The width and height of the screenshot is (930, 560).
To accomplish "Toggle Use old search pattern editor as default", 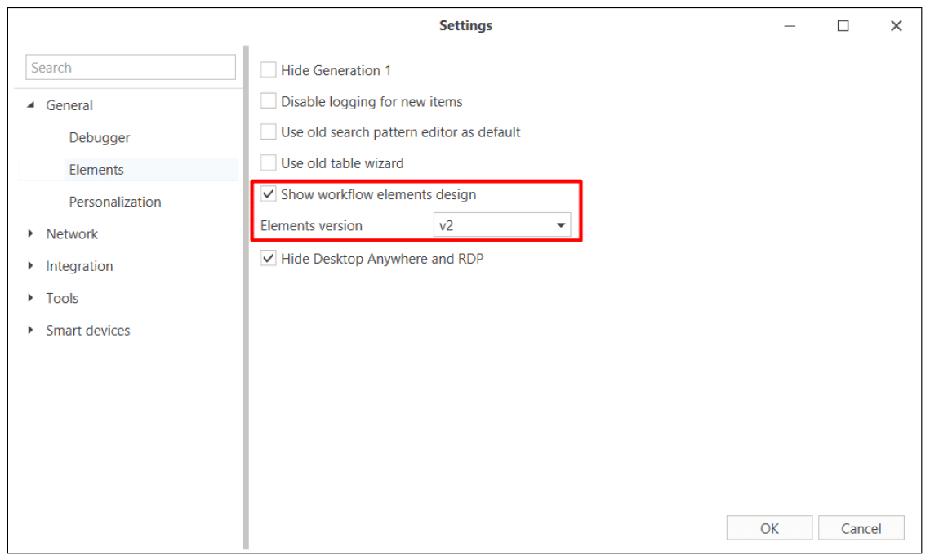I will point(269,131).
